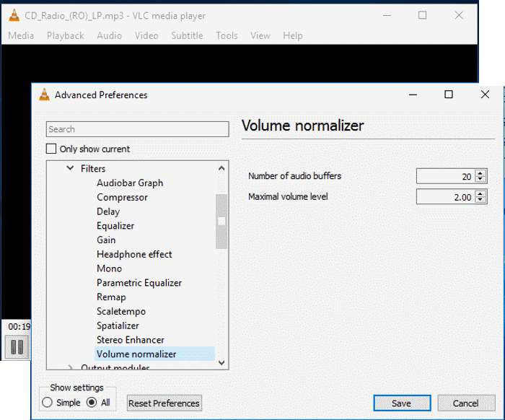Select Equalizer filter in tree
The width and height of the screenshot is (505, 420).
pos(115,225)
